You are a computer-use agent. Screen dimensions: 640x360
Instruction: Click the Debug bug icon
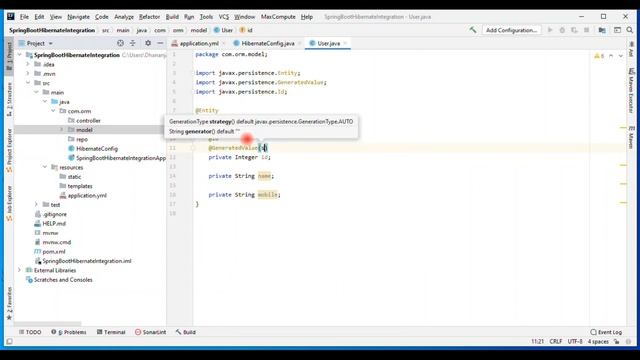562,30
